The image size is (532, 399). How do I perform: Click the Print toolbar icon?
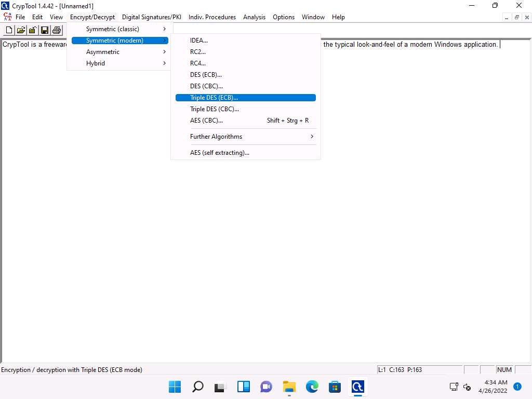(x=57, y=30)
